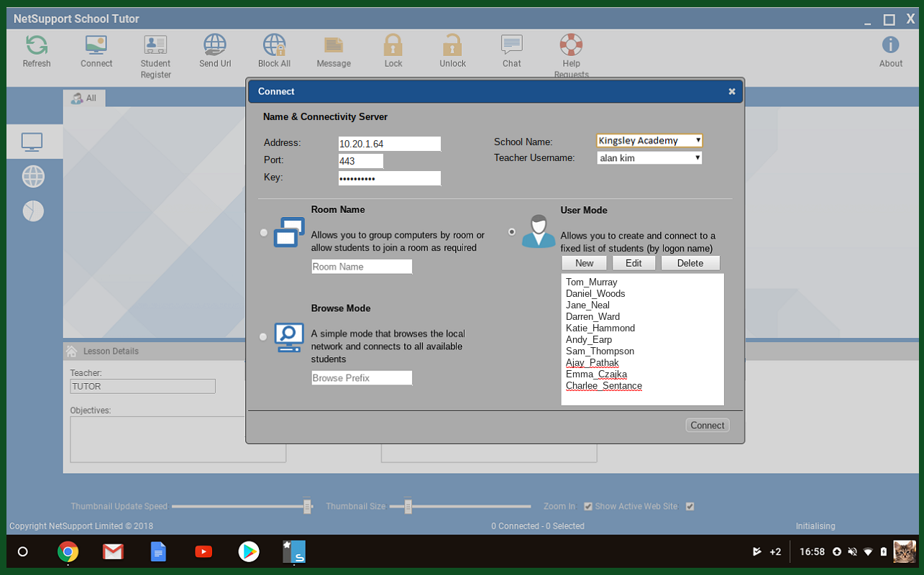Click the Refresh toolbar icon
Screen dimensions: 924x575
coord(37,46)
